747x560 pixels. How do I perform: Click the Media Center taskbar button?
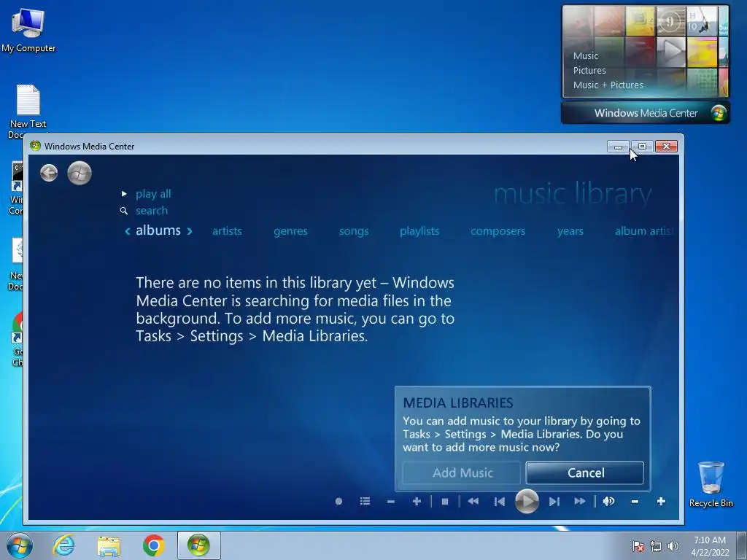click(x=198, y=545)
